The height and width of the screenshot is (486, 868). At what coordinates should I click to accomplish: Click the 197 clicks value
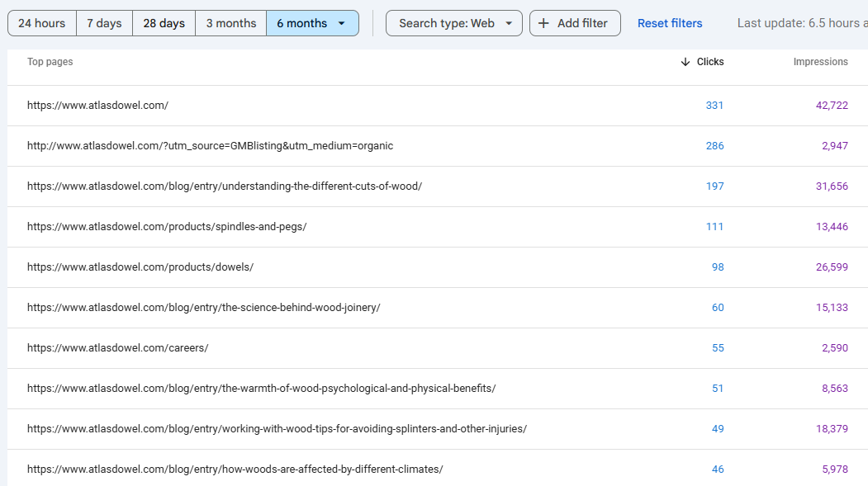(714, 186)
